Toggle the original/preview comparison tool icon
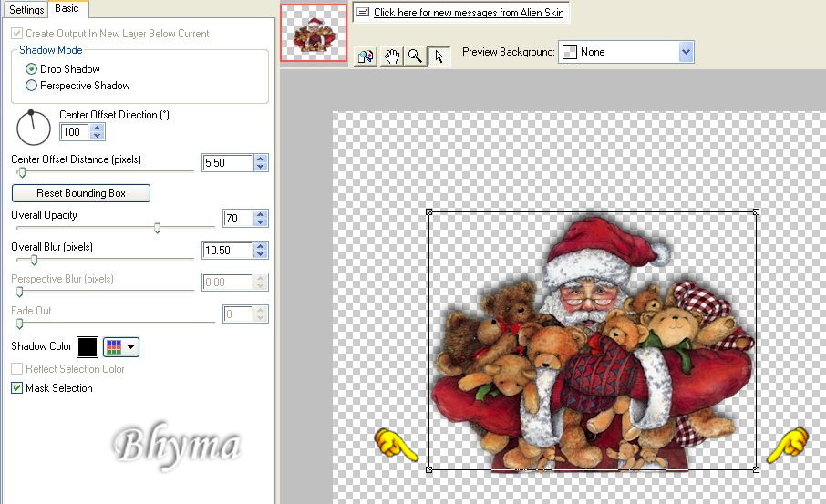This screenshot has height=504, width=826. tap(365, 56)
